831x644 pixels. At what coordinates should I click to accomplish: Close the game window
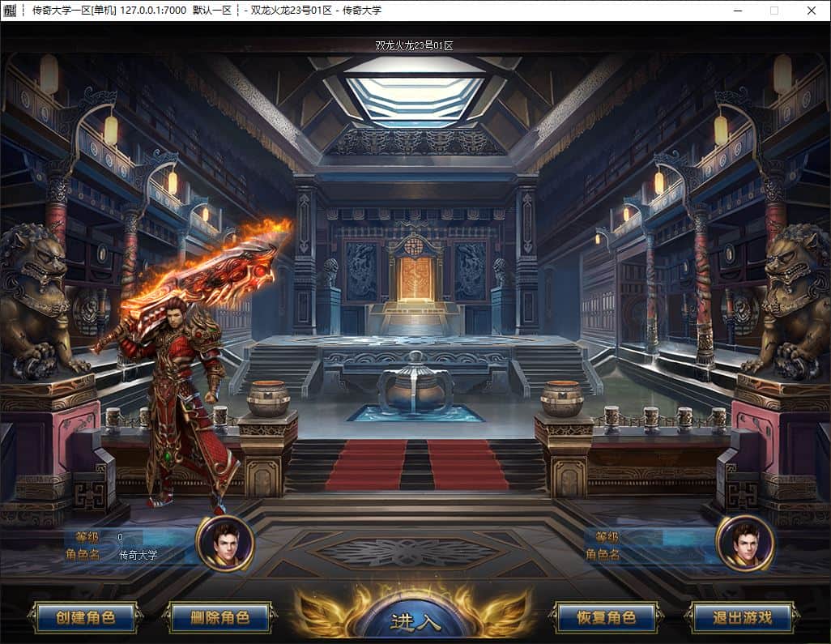(812, 11)
